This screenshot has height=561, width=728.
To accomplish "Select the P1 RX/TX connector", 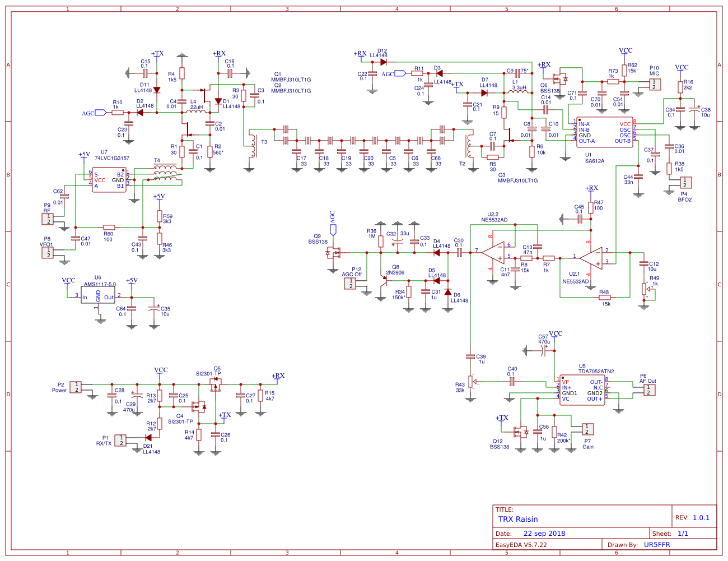I will point(120,440).
